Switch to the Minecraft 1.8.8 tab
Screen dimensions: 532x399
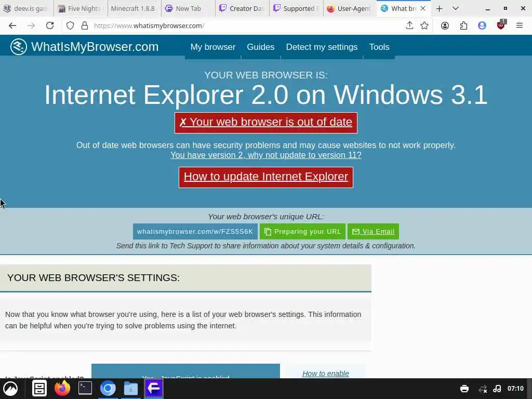pyautogui.click(x=134, y=8)
